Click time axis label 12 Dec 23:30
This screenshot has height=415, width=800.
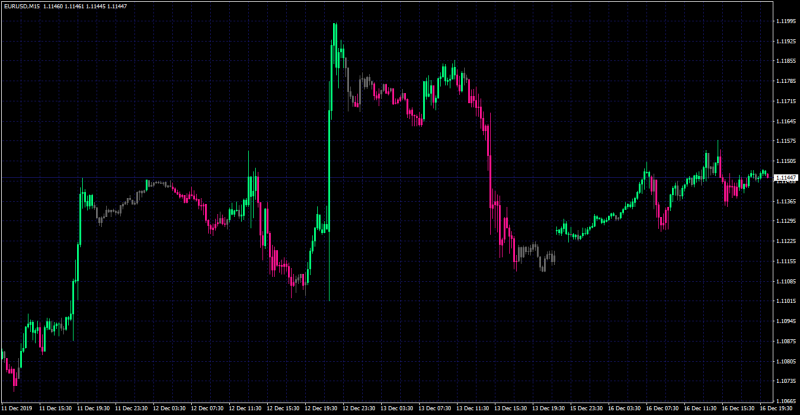(359, 408)
